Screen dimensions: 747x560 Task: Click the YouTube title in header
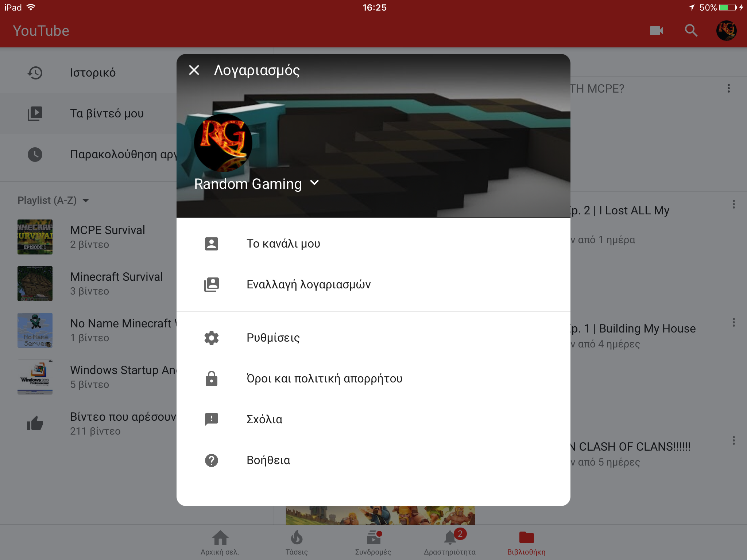tap(41, 31)
